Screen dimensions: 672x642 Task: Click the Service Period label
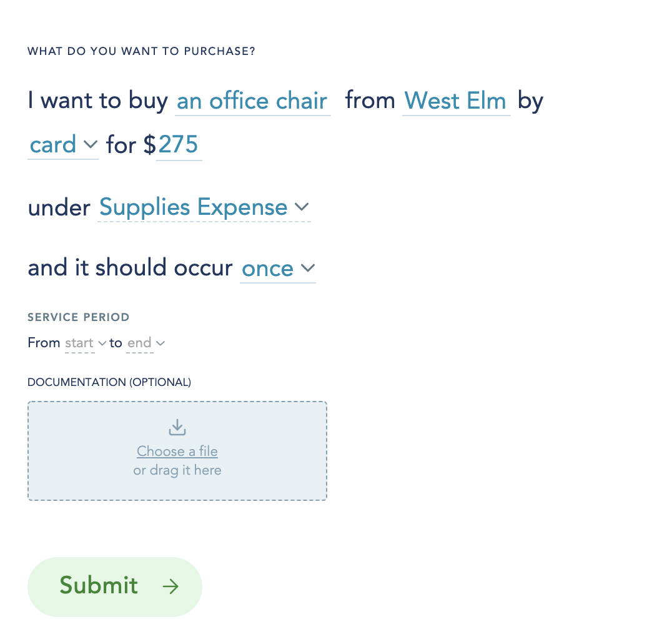pos(79,317)
